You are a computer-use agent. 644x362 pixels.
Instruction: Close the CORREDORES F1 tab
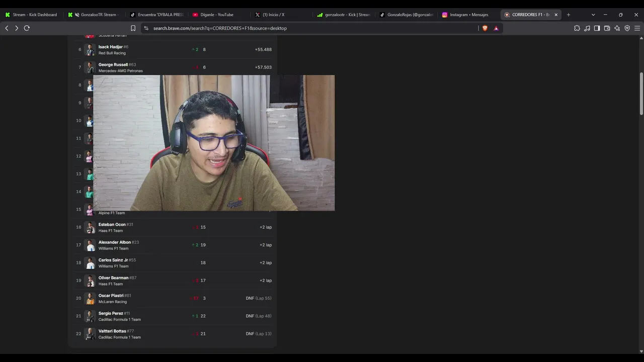[x=556, y=15]
